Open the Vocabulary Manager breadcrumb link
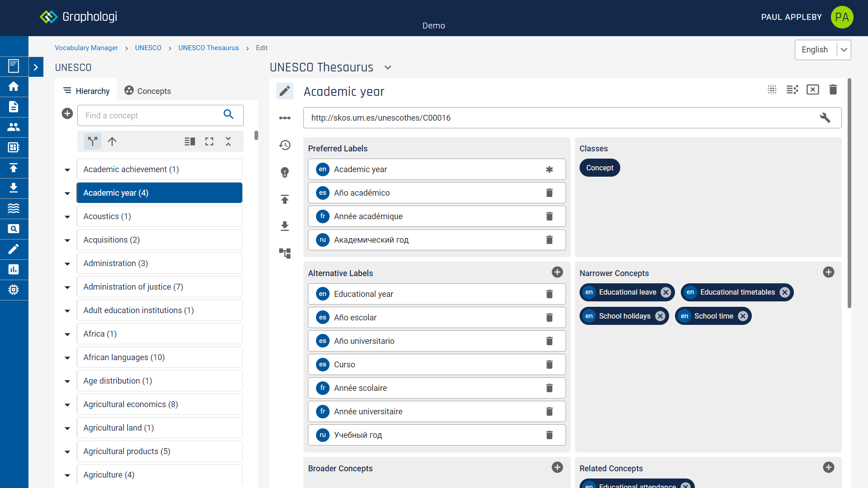Image resolution: width=868 pixels, height=488 pixels. [86, 48]
